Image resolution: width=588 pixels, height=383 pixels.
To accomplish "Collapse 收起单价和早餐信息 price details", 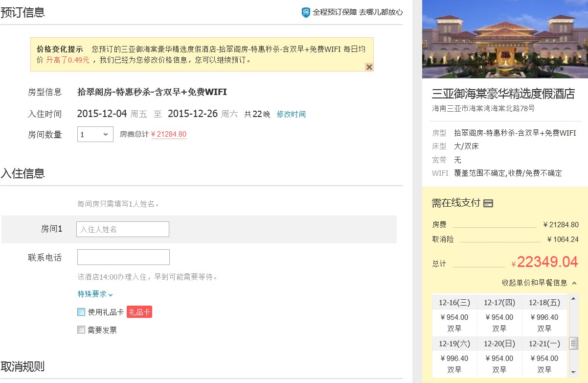I will tap(539, 283).
